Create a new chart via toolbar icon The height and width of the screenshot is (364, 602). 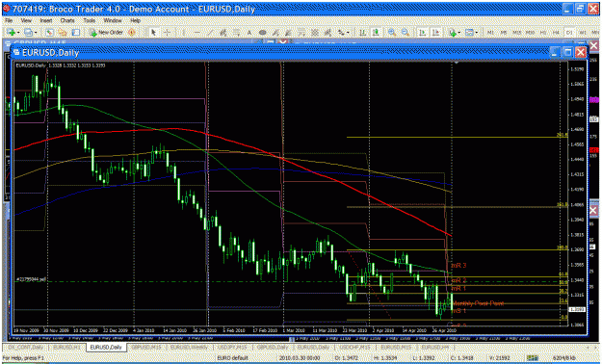coord(11,33)
